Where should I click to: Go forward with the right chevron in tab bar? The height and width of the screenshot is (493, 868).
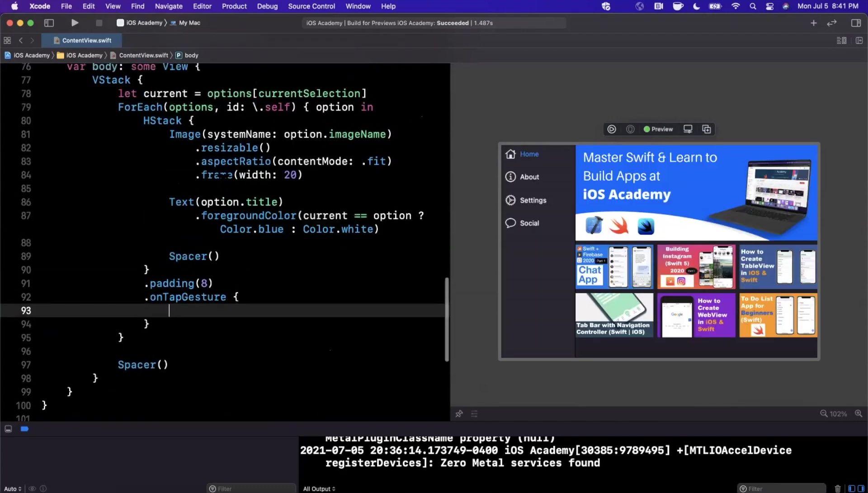point(32,40)
